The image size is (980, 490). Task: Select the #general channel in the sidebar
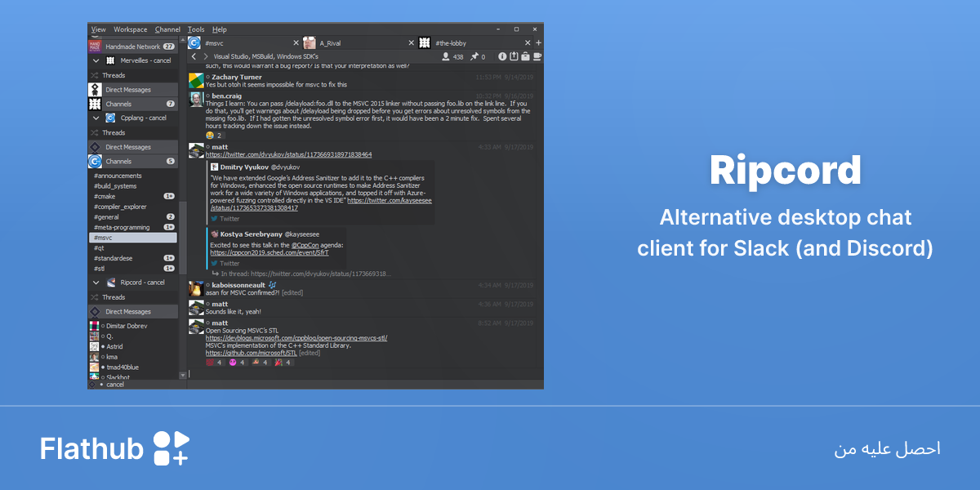[106, 217]
